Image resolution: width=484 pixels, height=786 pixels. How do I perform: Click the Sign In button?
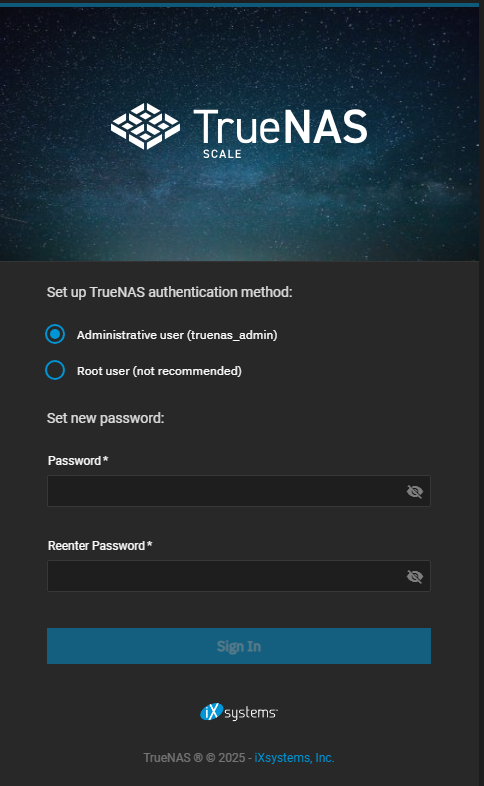click(x=239, y=646)
